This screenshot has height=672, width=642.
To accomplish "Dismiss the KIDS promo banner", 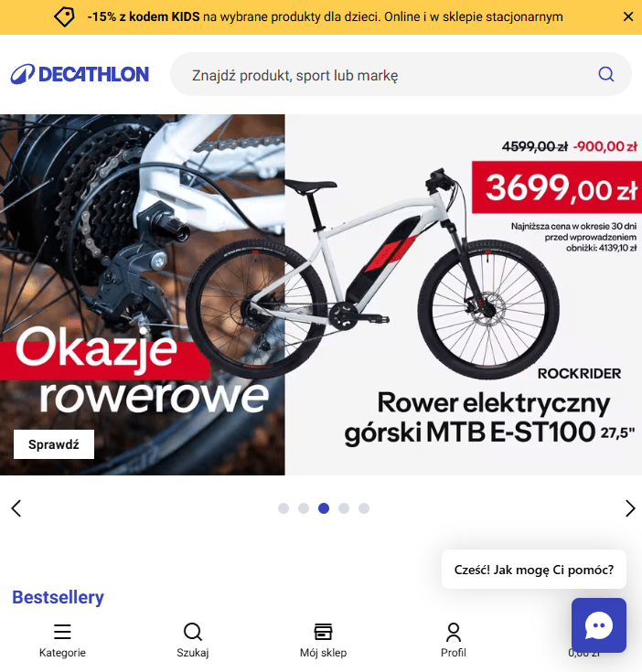I will 628,16.
